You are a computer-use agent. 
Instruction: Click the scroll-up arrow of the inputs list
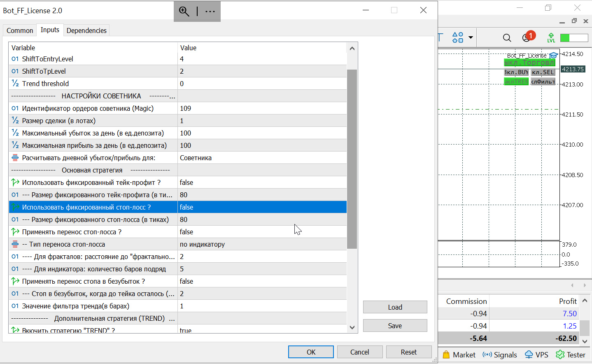click(352, 49)
